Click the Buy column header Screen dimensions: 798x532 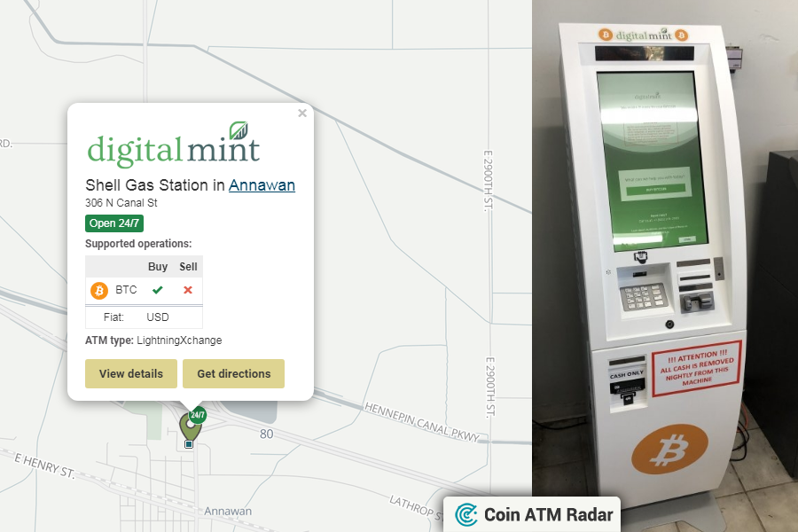(157, 266)
